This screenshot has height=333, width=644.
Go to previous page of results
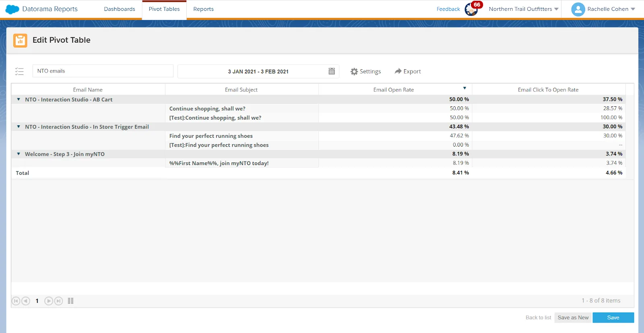point(26,301)
